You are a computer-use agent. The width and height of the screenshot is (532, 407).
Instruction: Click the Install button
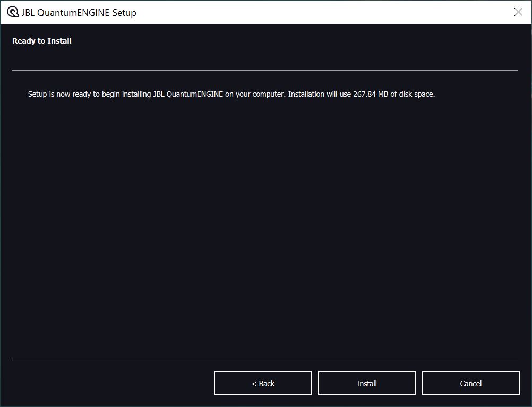(x=366, y=383)
